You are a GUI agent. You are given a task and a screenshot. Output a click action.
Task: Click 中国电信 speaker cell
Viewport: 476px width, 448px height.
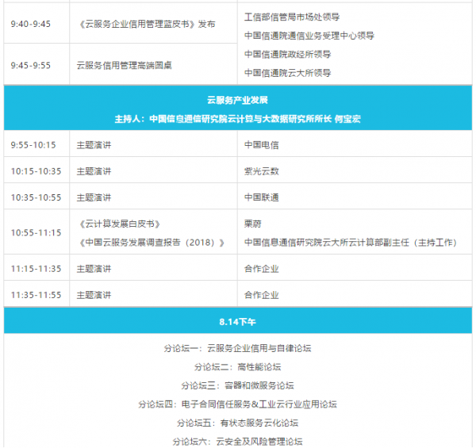(261, 145)
